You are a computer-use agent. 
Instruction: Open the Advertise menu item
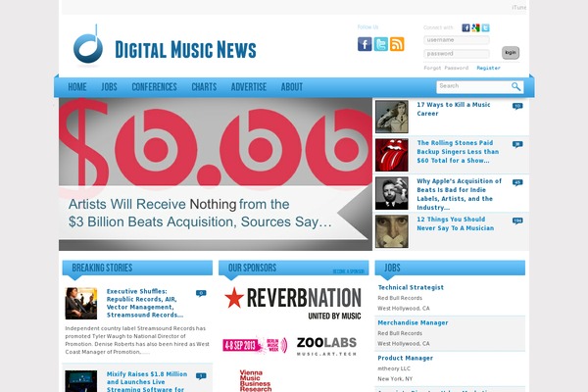coord(249,87)
